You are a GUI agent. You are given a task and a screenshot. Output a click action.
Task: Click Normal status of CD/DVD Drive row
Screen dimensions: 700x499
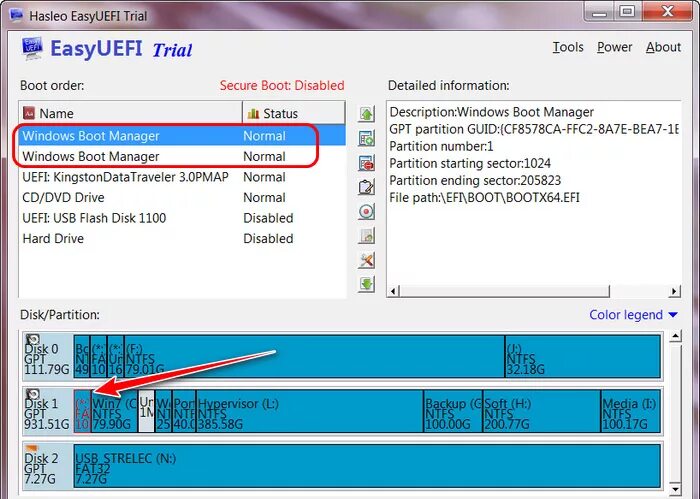click(x=264, y=197)
